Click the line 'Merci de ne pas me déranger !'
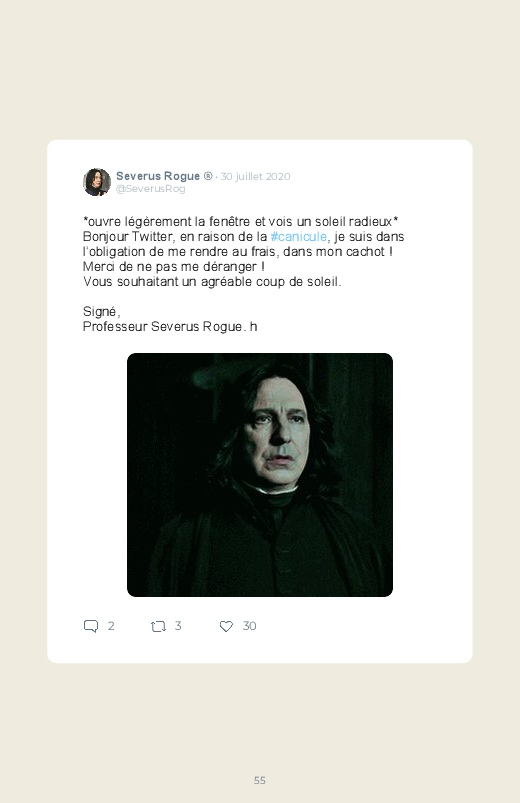The image size is (520, 803). 174,267
